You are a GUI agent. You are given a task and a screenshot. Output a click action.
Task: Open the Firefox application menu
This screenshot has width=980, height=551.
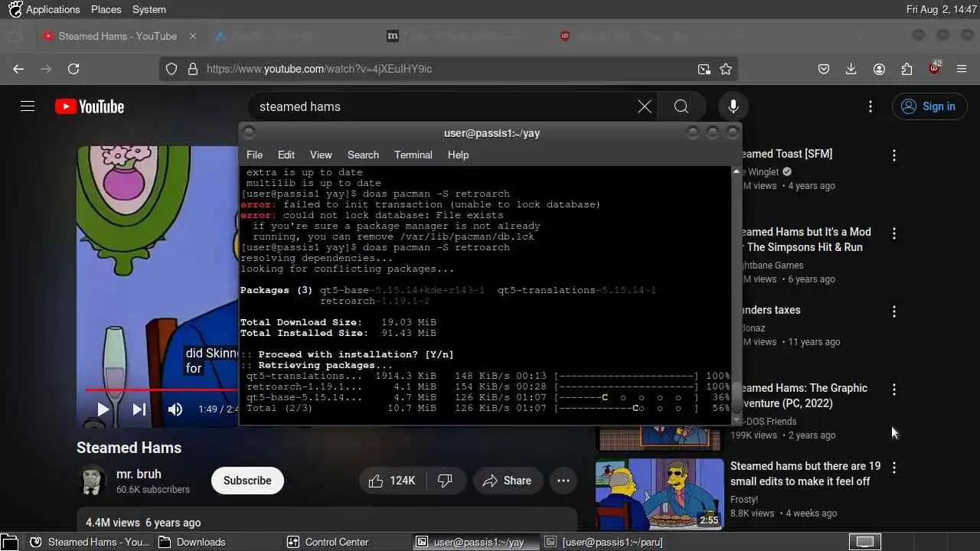(962, 69)
